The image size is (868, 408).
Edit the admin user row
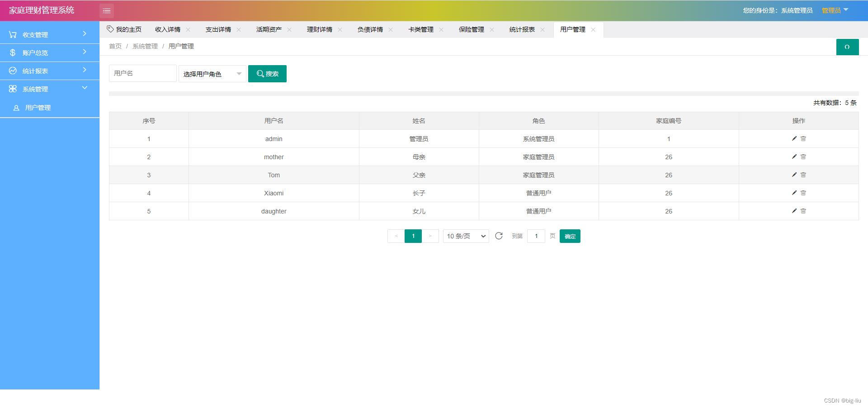794,138
